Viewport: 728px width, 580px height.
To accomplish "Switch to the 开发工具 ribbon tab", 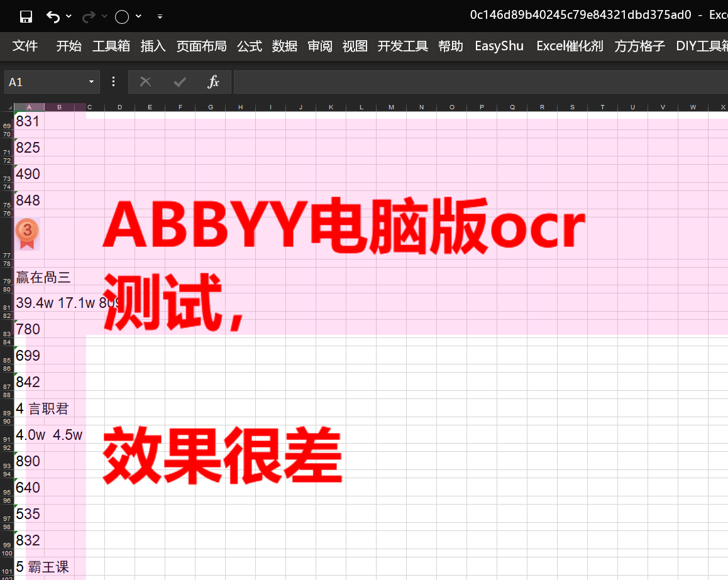I will 402,46.
